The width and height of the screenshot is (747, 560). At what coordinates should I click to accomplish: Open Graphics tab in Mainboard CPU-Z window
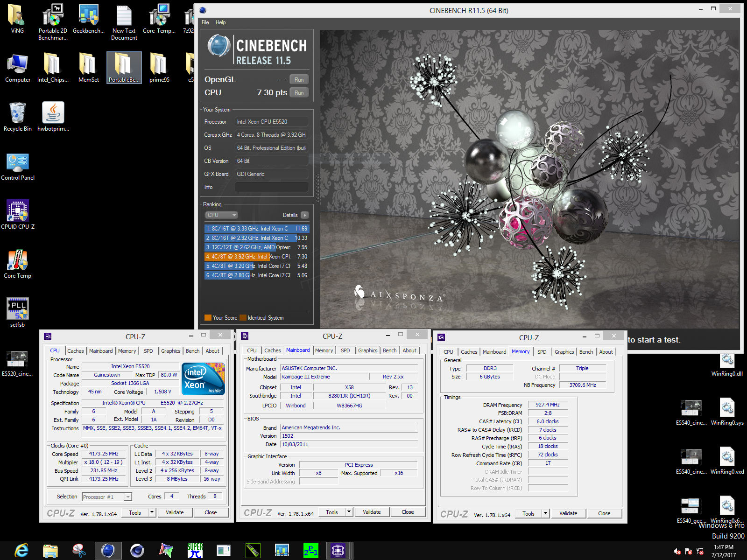click(368, 350)
